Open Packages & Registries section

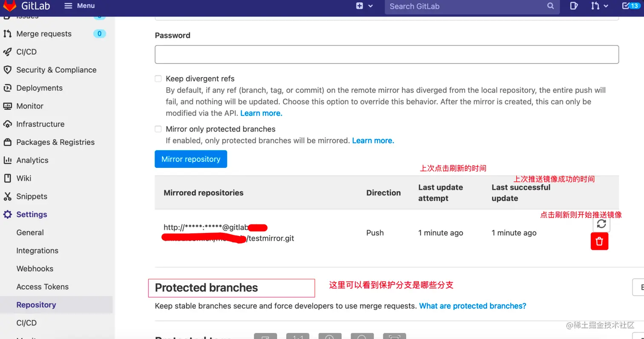55,142
